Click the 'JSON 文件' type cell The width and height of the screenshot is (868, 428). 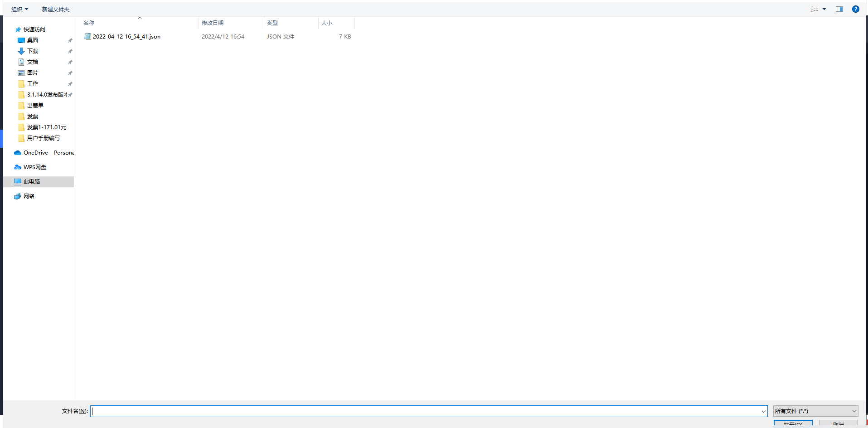point(281,37)
